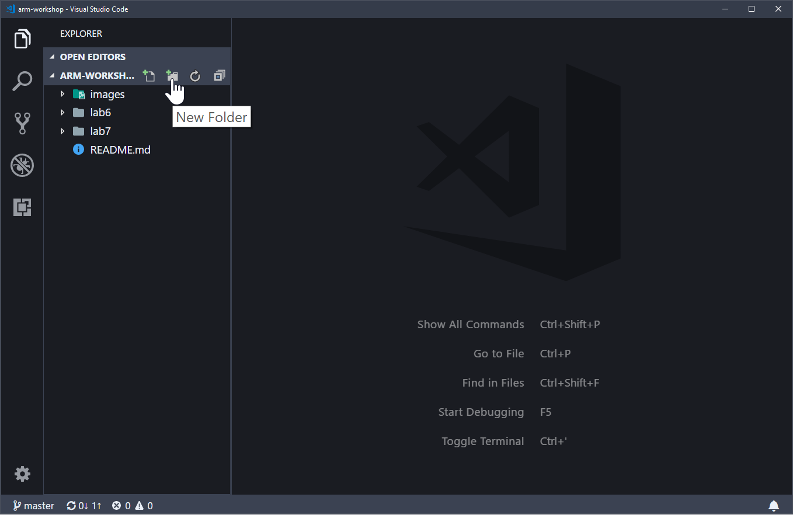
Task: Open the Search view in activity bar
Action: pyautogui.click(x=22, y=81)
